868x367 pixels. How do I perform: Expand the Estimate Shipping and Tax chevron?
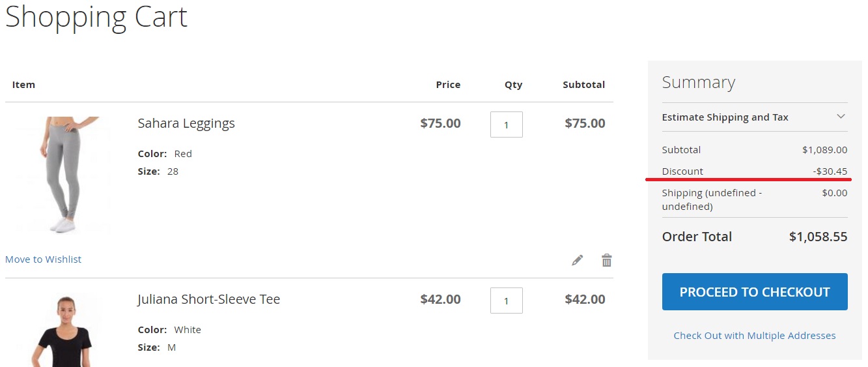[x=841, y=117]
